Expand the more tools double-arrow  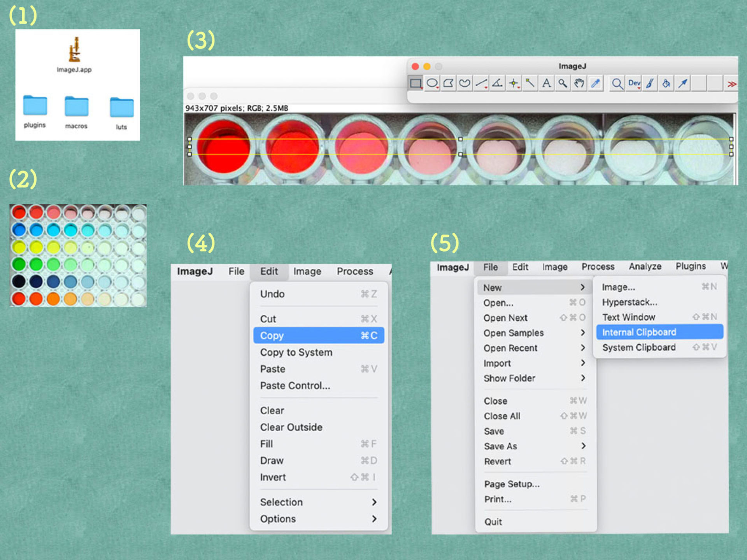click(x=731, y=84)
